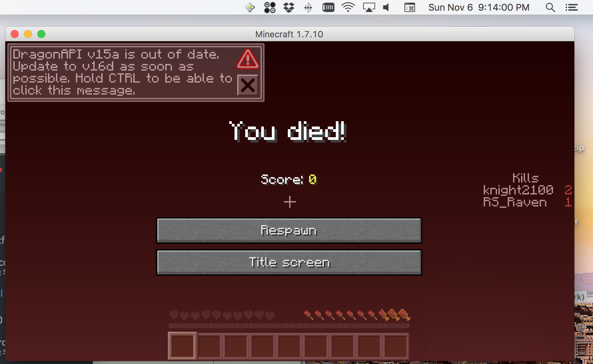593x364 pixels.
Task: Click the Respawn button
Action: tap(289, 230)
